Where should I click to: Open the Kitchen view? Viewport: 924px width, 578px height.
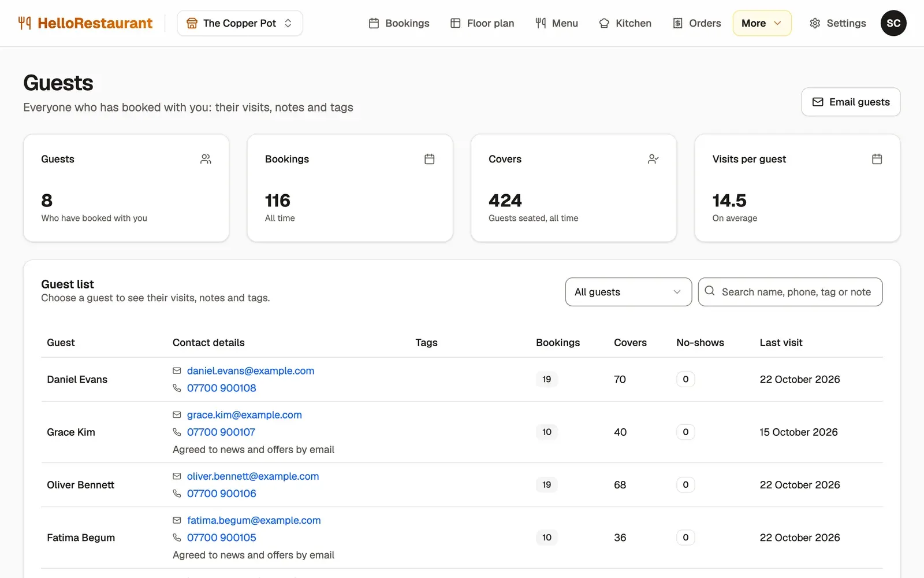[625, 23]
